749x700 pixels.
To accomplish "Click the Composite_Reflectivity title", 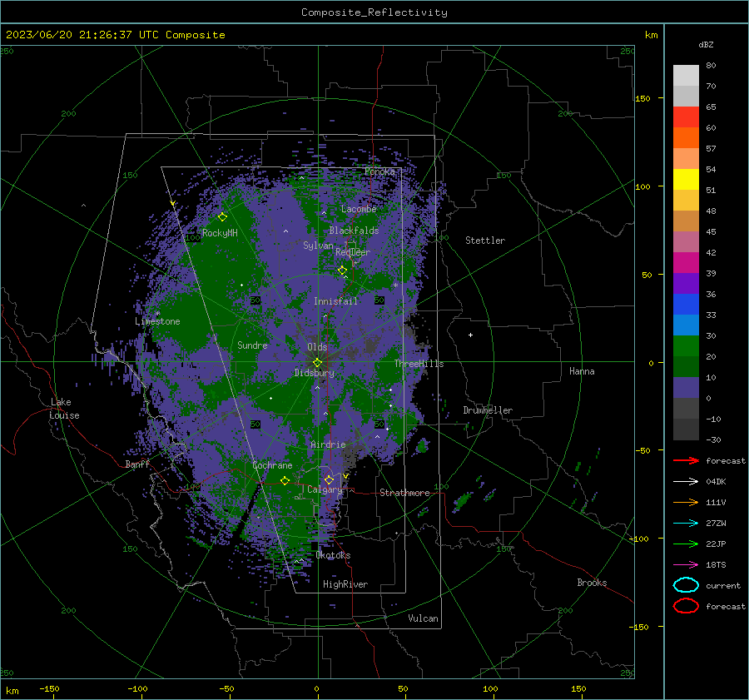I will click(374, 12).
